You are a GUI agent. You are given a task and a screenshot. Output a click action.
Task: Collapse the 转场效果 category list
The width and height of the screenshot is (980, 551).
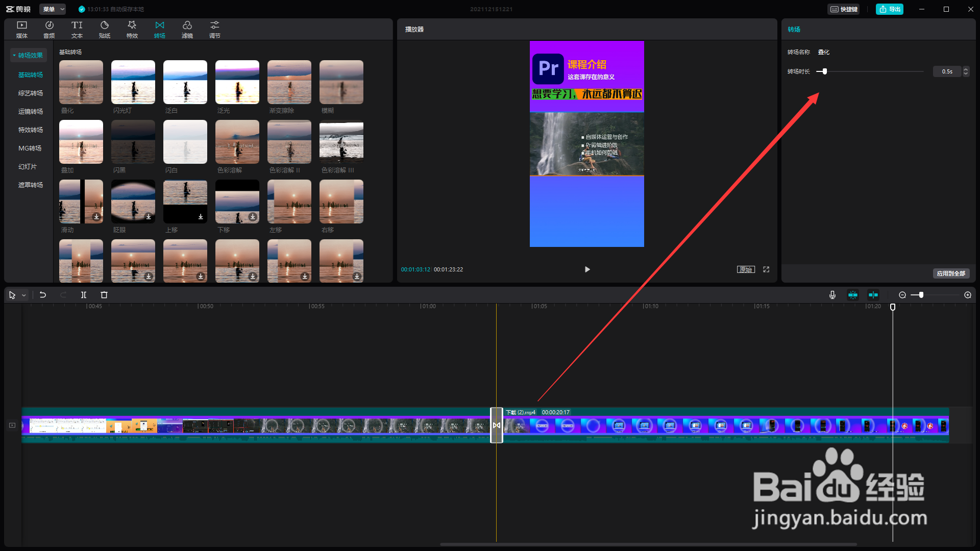tap(29, 55)
